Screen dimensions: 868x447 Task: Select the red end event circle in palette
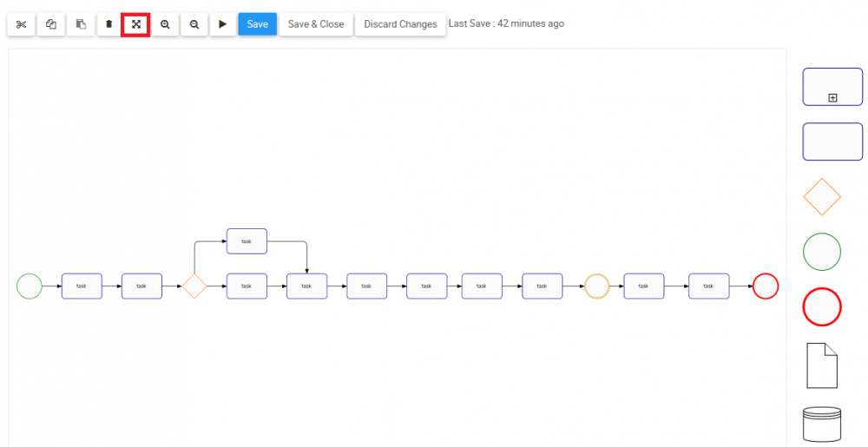click(x=822, y=306)
